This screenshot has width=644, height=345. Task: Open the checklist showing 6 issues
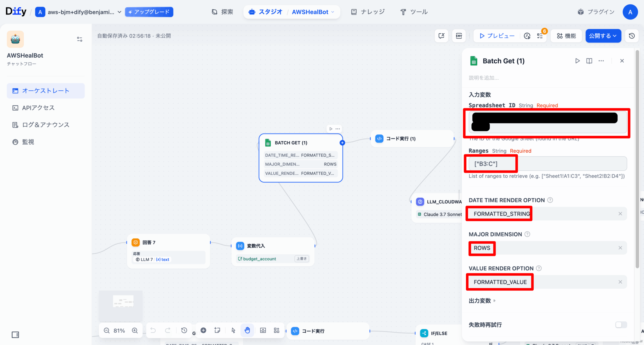(540, 36)
